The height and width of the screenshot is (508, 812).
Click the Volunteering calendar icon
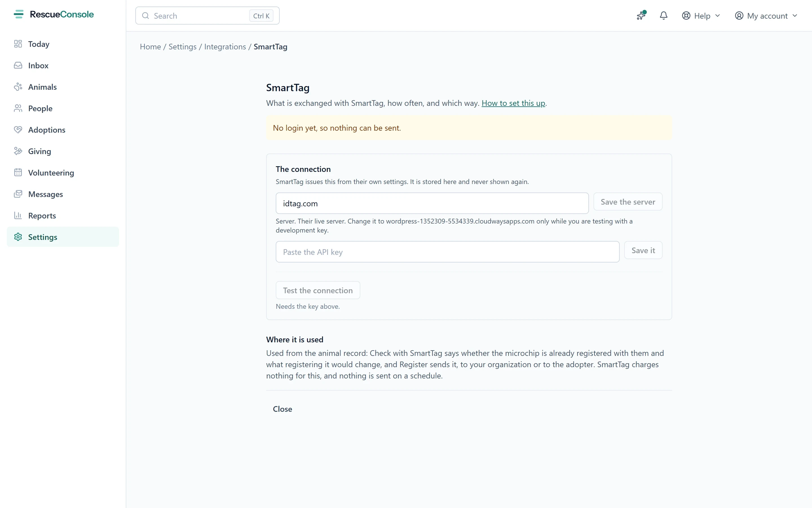(x=18, y=173)
